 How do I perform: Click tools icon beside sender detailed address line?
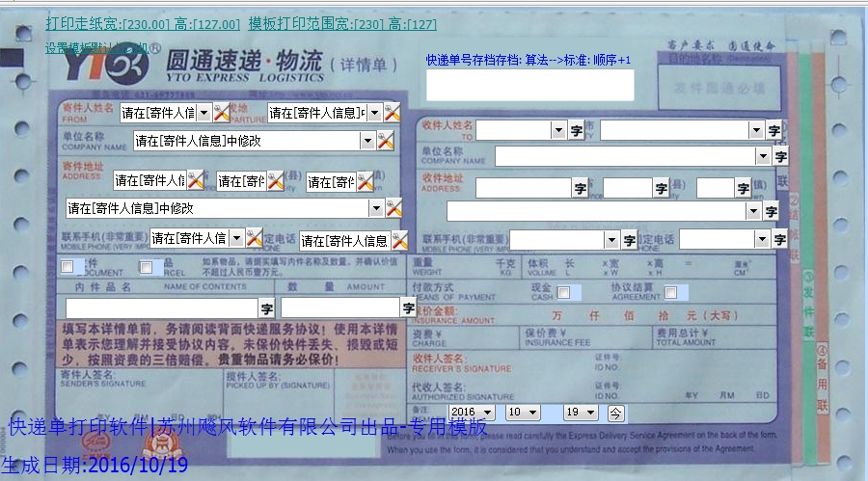[x=393, y=208]
